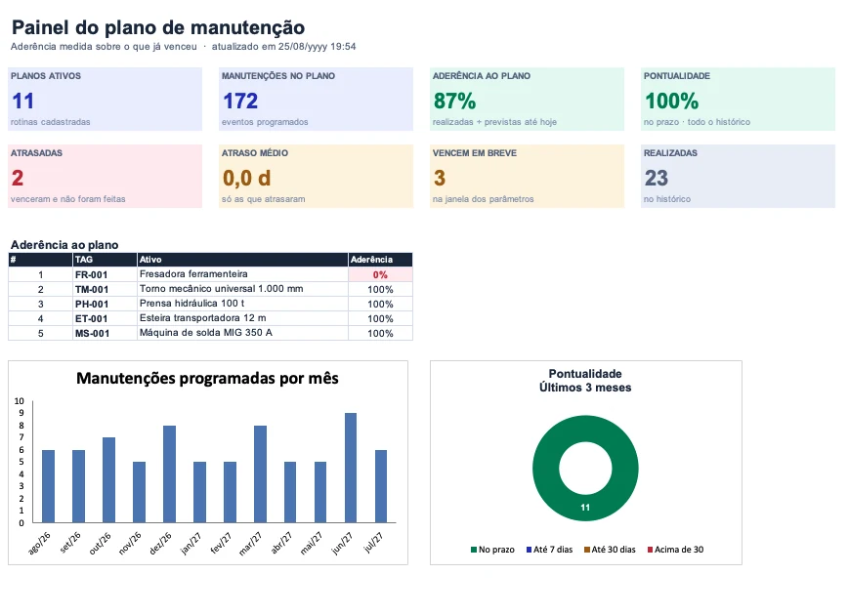
Task: Select the TM-001 tag cell
Action: coord(105,289)
